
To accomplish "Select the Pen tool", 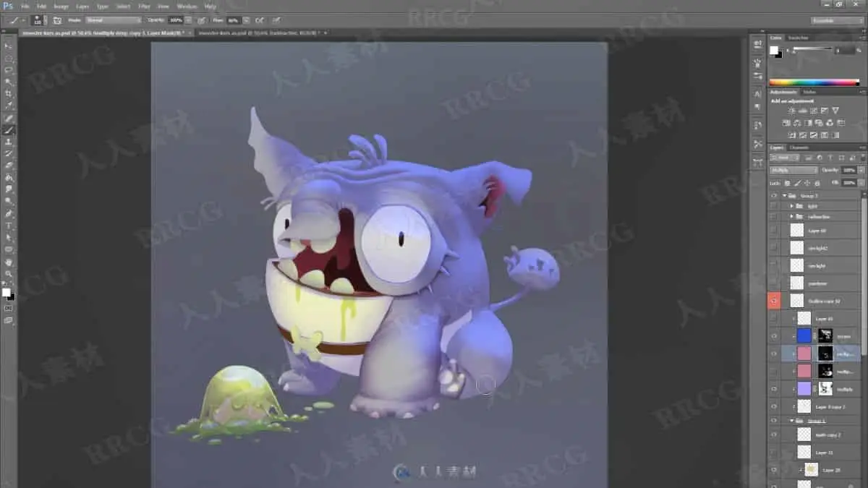I will 9,214.
